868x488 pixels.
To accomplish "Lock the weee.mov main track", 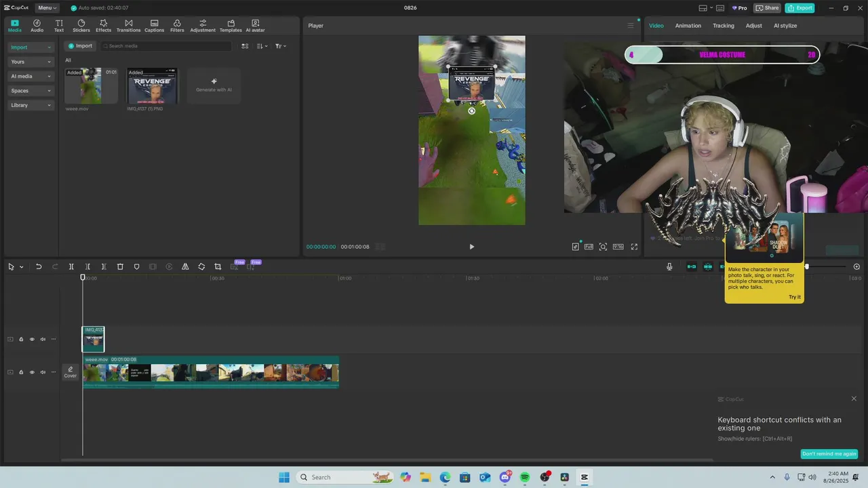I will pos(21,372).
